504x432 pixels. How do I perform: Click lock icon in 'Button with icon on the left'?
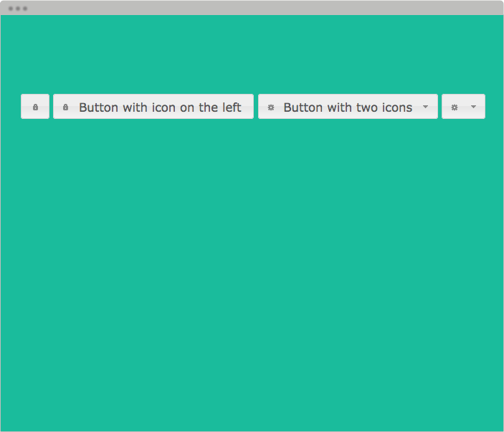[65, 107]
